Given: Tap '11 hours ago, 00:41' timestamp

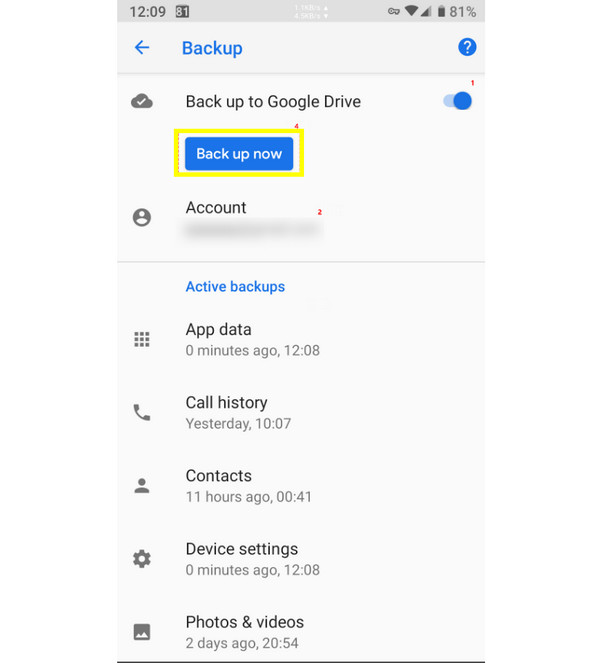Looking at the screenshot, I should tap(249, 497).
